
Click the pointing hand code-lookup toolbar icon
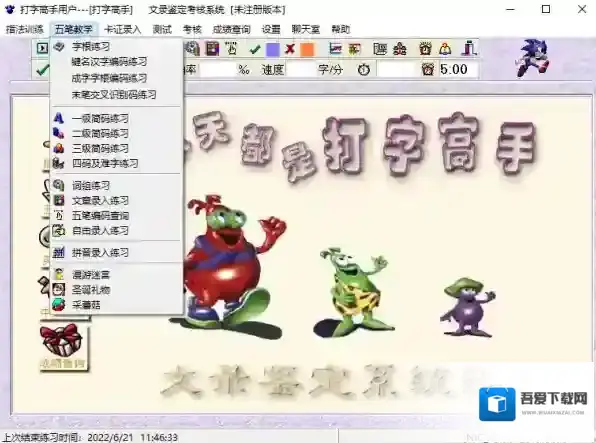click(231, 49)
